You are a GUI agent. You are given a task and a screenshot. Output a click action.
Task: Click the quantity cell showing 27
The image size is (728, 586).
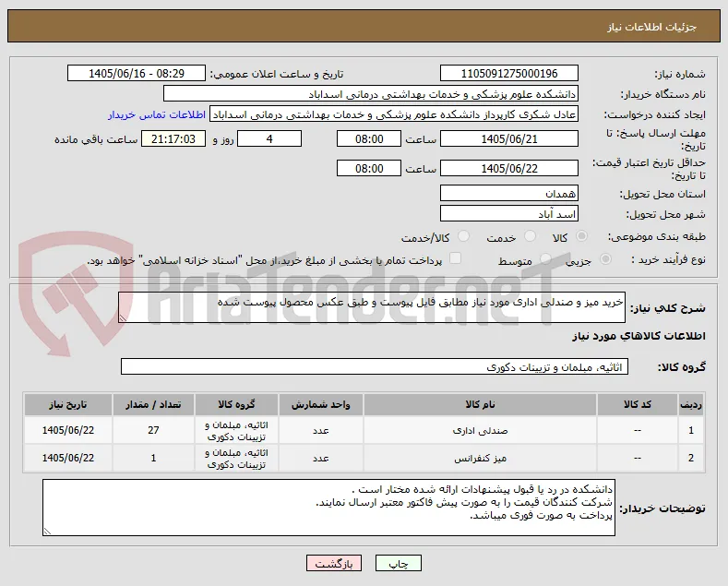pos(154,430)
